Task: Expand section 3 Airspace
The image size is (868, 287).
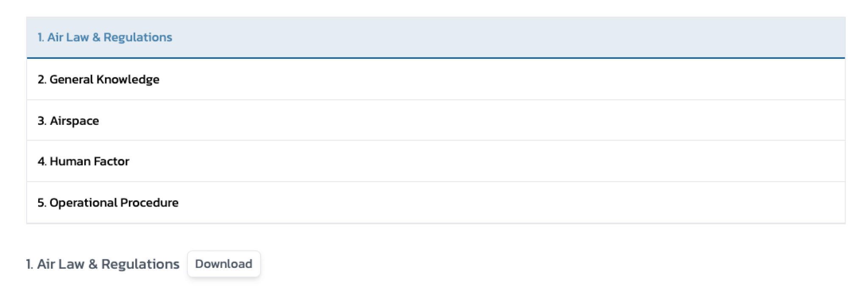Action: pyautogui.click(x=68, y=121)
